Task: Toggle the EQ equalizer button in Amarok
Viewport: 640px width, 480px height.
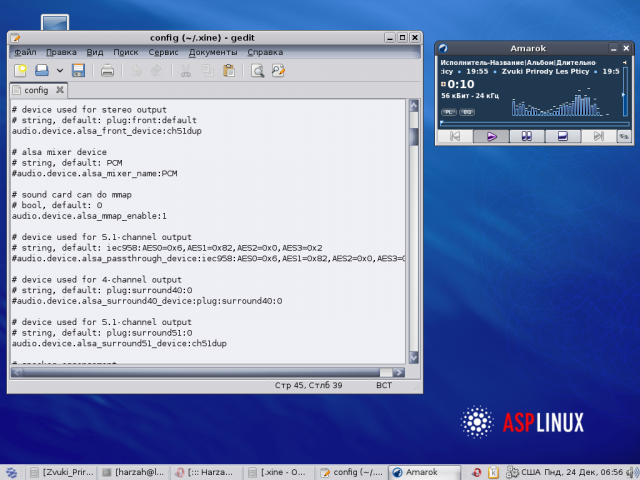Action: (x=467, y=112)
